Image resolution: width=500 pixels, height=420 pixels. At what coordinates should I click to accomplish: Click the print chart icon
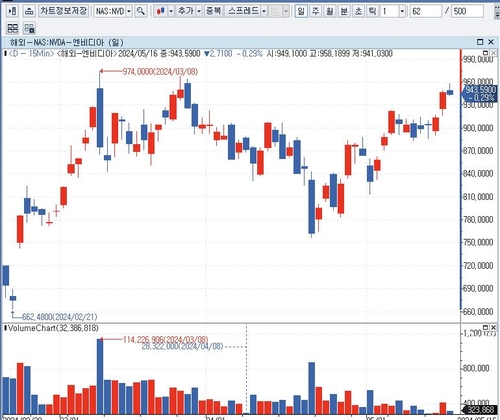pyautogui.click(x=29, y=11)
